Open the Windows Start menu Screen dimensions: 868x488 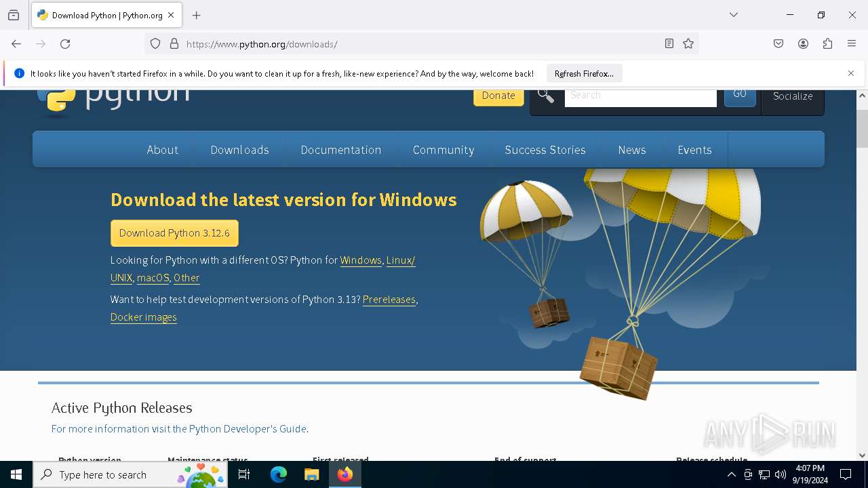16,475
